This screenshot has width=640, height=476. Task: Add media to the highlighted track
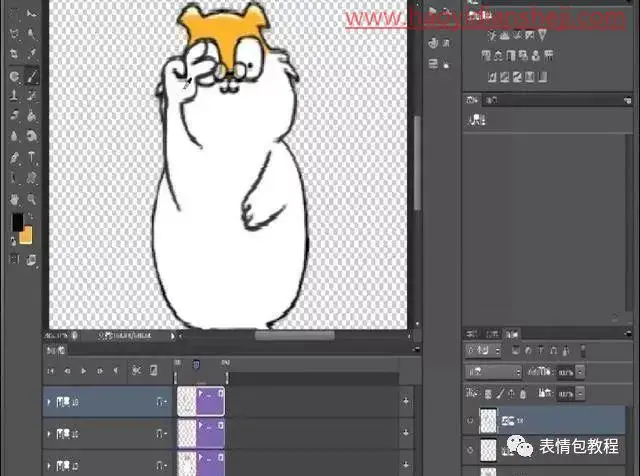tap(406, 401)
